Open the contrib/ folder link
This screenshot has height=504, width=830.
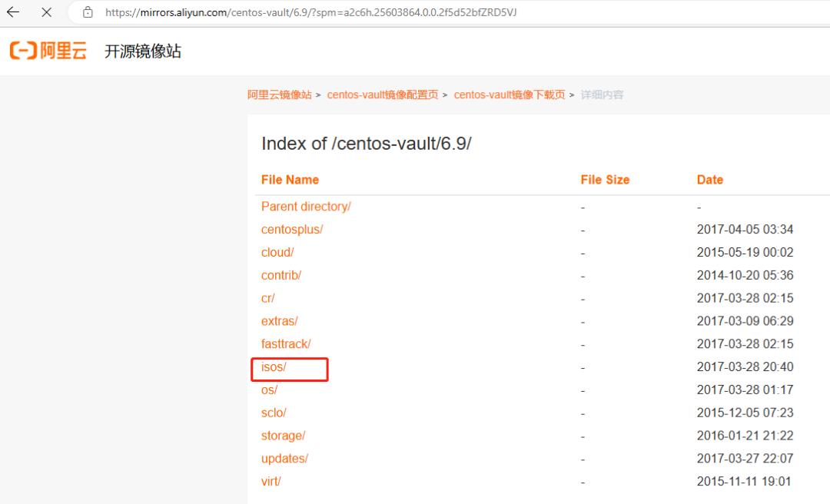[x=281, y=275]
